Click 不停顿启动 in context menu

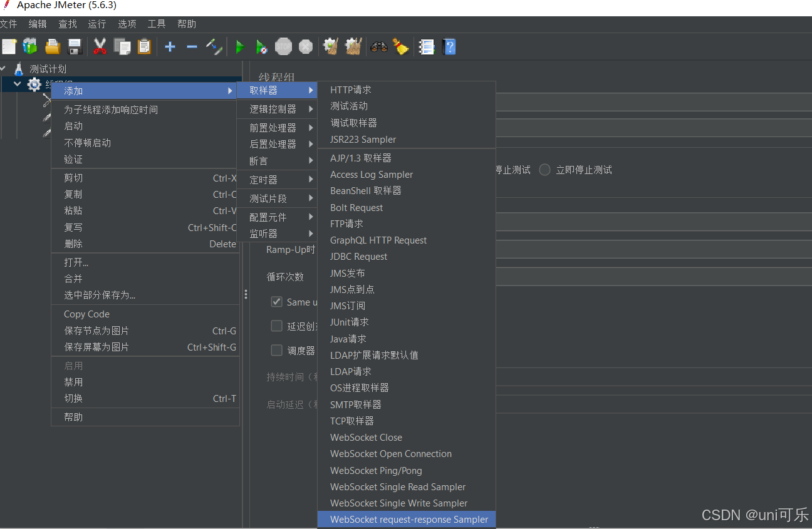pos(145,143)
